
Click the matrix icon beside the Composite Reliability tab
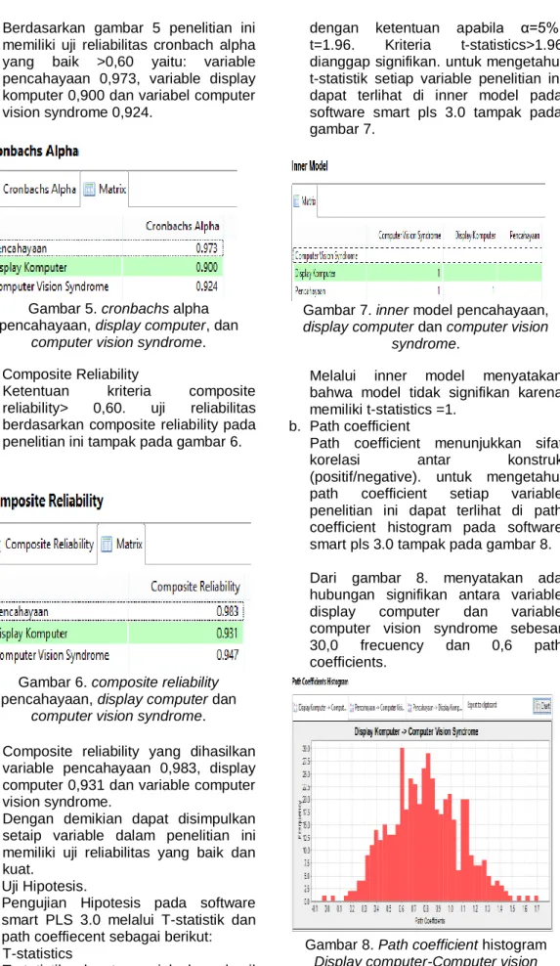tap(107, 545)
